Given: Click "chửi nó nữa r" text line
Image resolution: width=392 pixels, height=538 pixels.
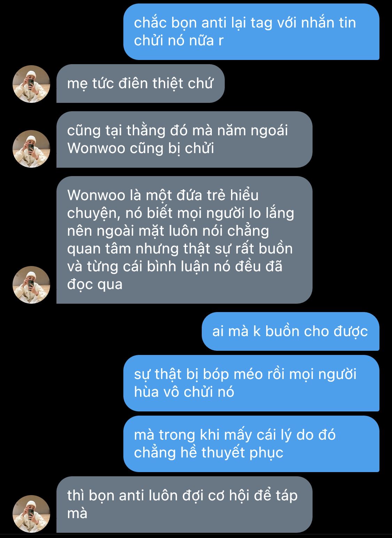Looking at the screenshot, I should (179, 41).
